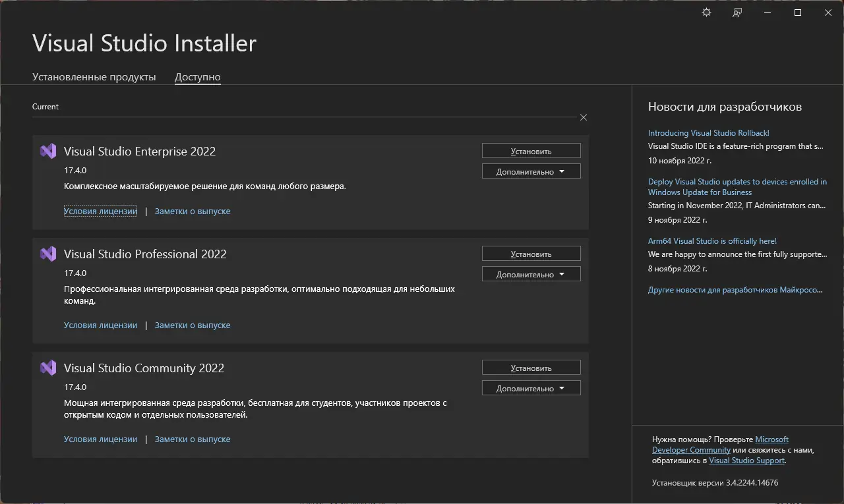Open Community "Заметки о выпуске" link

tap(193, 439)
